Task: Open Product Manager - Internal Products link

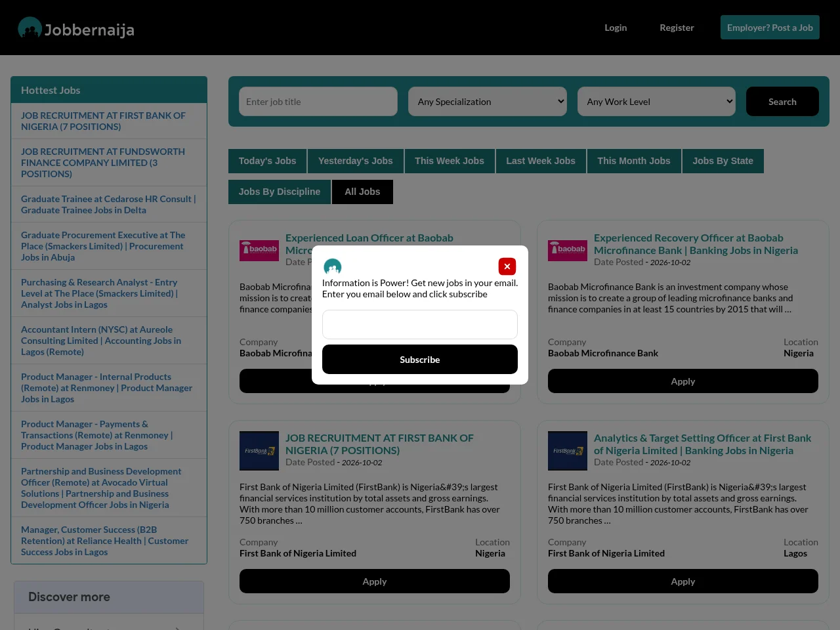Action: [107, 388]
